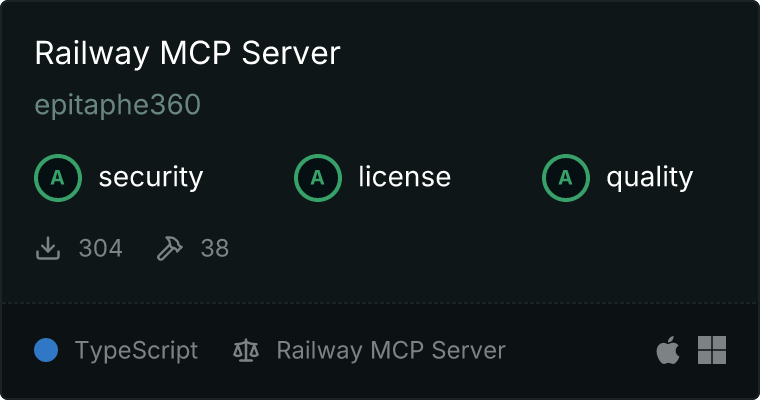
Task: Click the quality grade A badge
Action: (566, 178)
